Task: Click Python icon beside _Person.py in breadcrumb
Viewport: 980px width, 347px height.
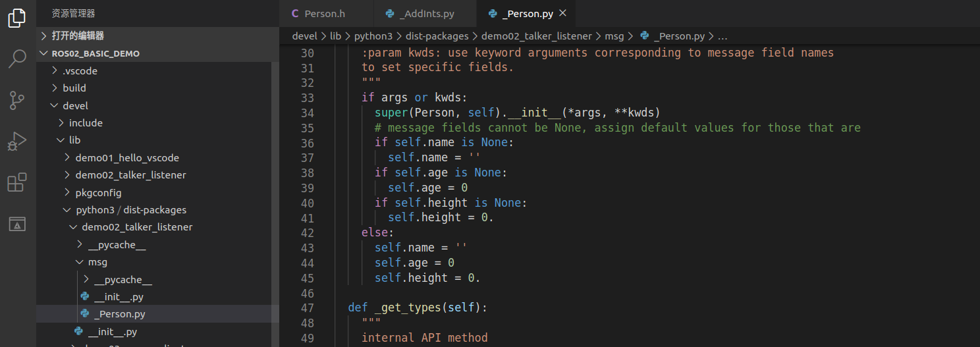Action: tap(645, 36)
